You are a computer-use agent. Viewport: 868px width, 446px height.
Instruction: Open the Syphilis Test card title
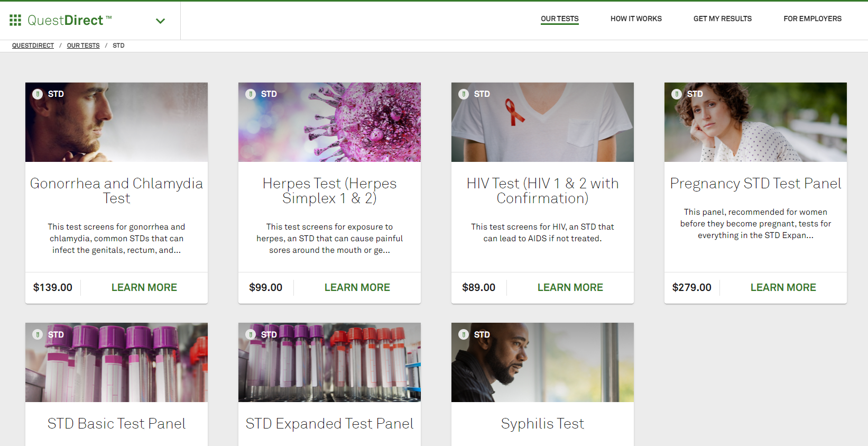coord(542,424)
